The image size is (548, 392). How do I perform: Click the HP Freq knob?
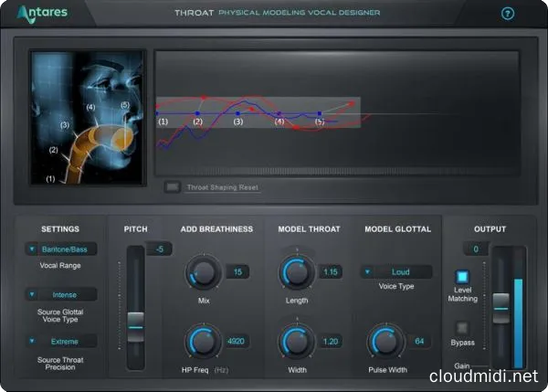204,342
